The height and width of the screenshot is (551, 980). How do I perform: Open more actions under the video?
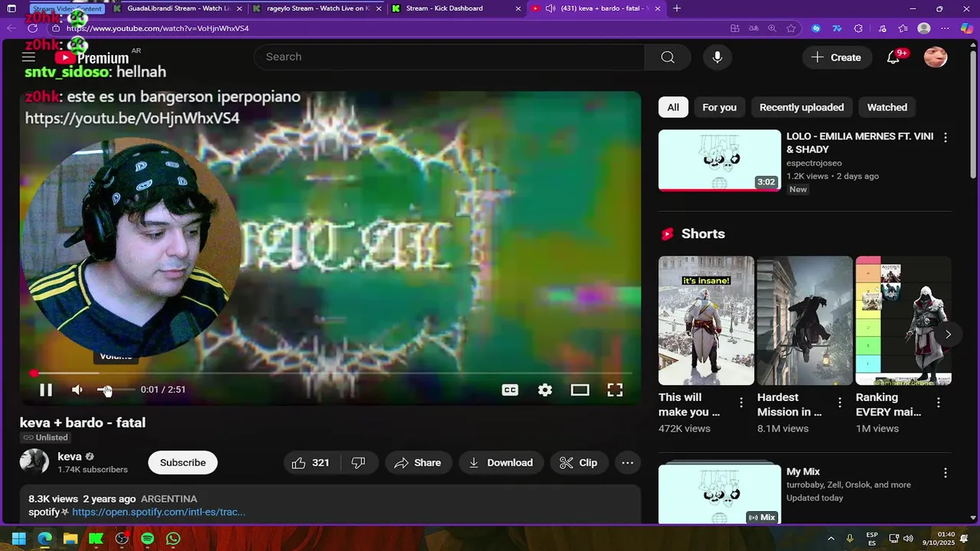628,462
